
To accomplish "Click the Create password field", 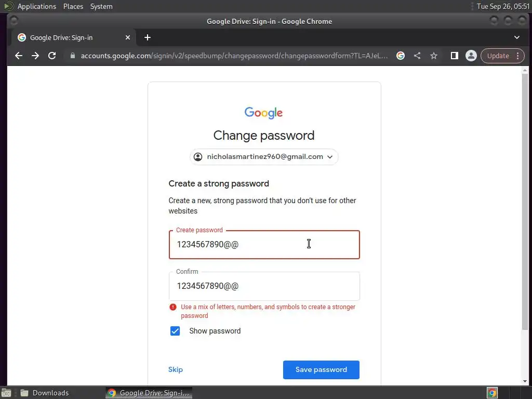I will coord(264,245).
